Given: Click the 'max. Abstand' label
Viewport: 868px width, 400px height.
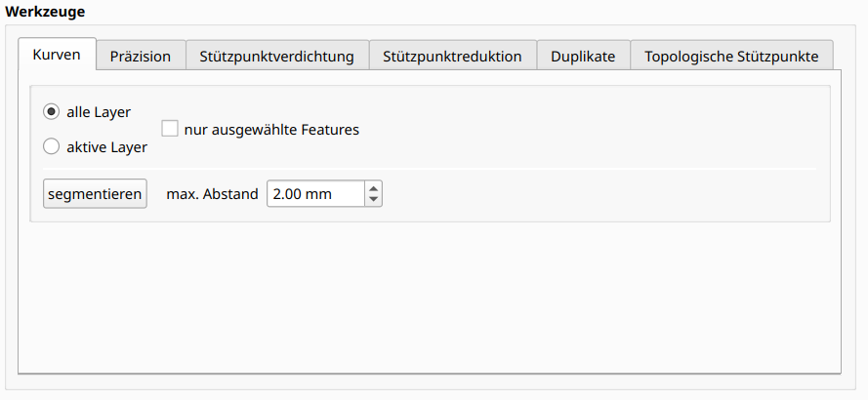Looking at the screenshot, I should pos(212,194).
